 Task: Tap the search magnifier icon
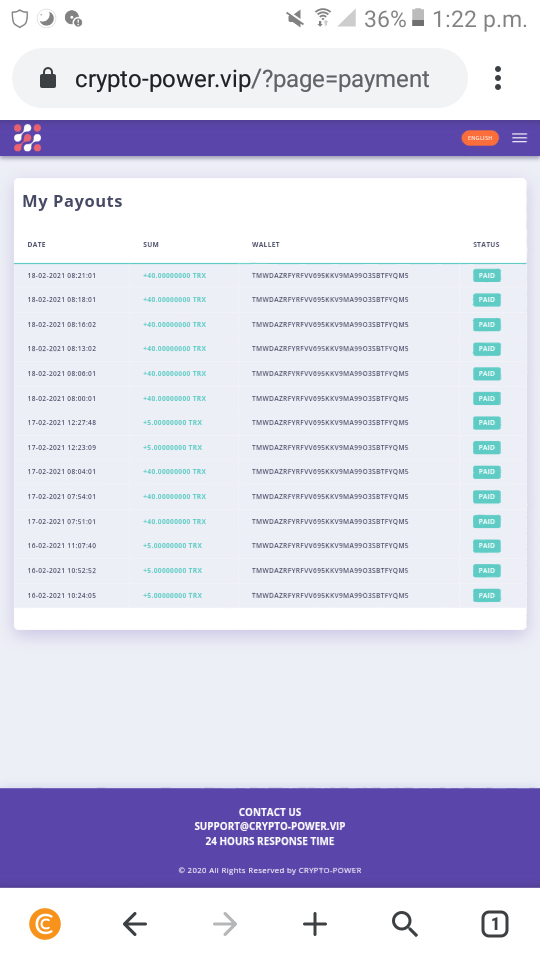(x=405, y=924)
